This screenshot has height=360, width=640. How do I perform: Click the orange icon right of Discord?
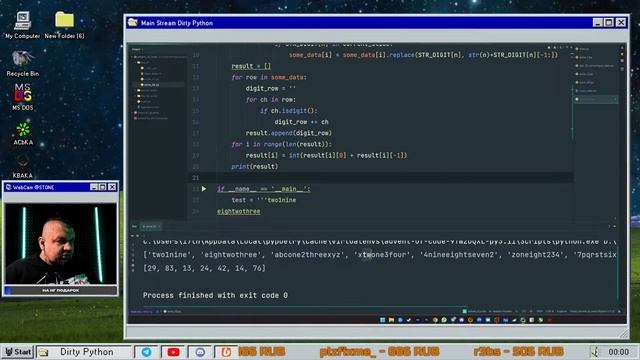tap(226, 352)
